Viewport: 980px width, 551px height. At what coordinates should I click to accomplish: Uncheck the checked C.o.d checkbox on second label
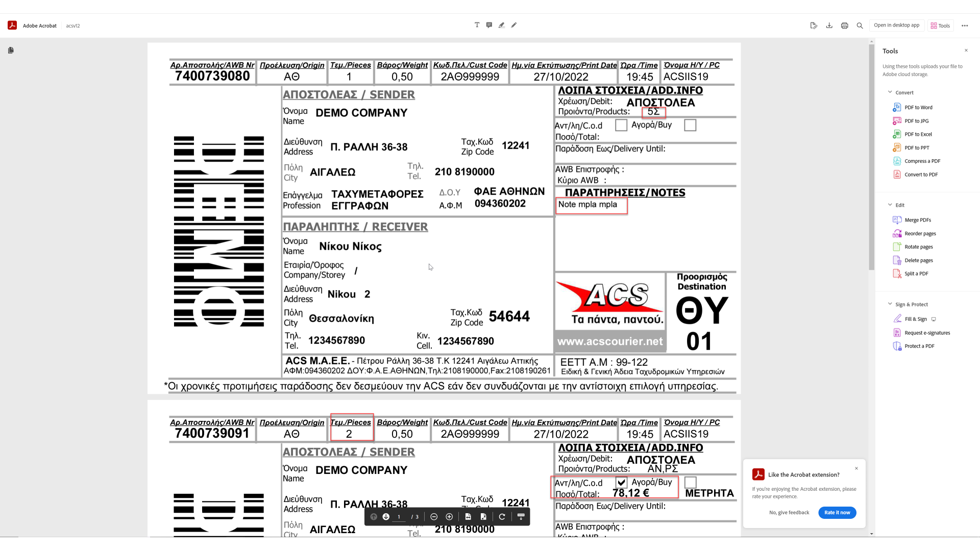point(621,483)
